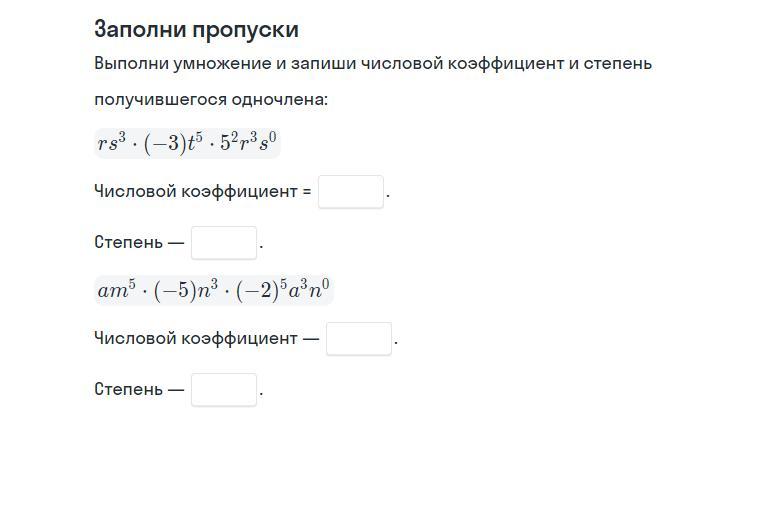Click the bottom Степень — label

click(x=139, y=390)
